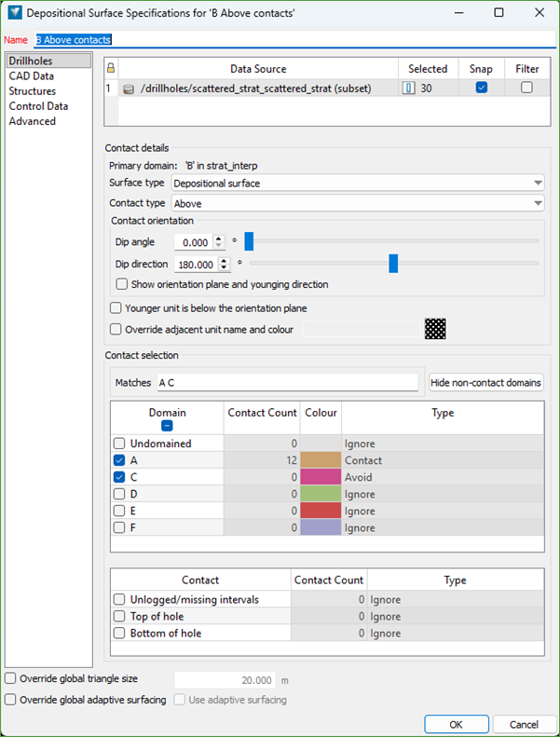Click the dotted pattern swatch for override colour
This screenshot has height=737, width=560.
pyautogui.click(x=435, y=329)
